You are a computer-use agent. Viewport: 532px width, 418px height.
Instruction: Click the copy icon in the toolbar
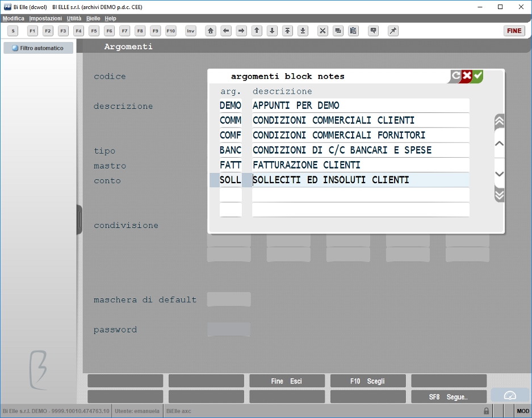coord(338,31)
